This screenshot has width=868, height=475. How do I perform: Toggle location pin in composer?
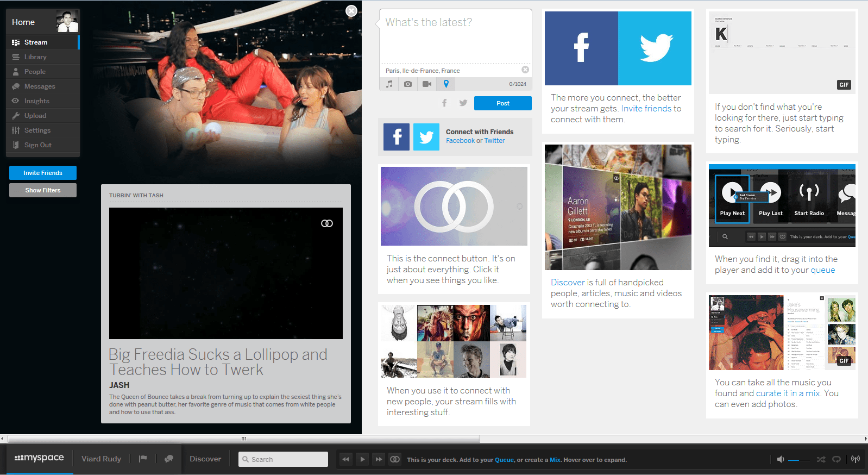pyautogui.click(x=446, y=84)
